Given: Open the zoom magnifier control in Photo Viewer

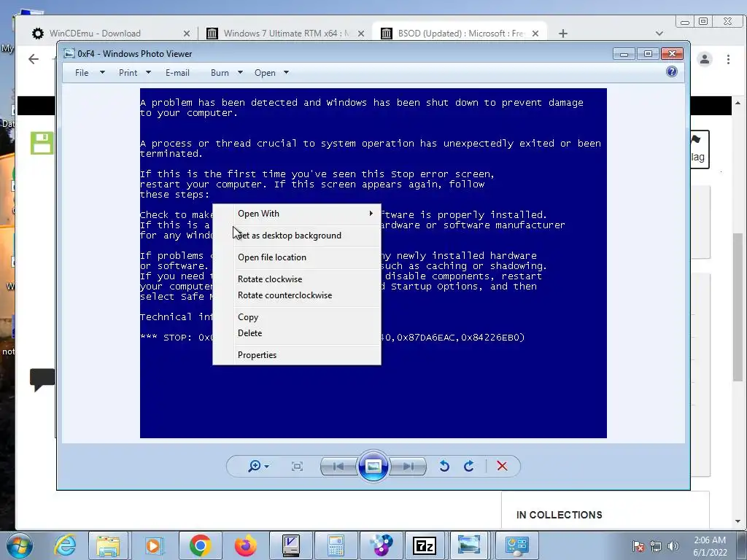Looking at the screenshot, I should click(x=258, y=466).
